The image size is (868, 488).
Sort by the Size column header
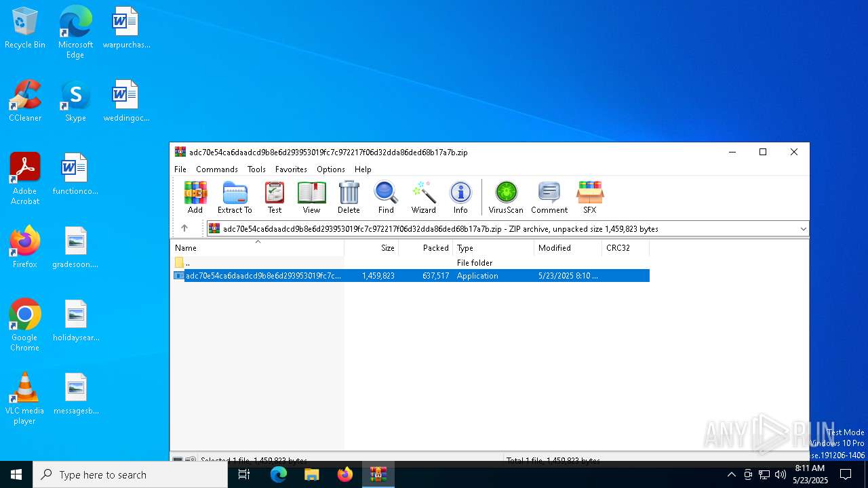tap(372, 248)
